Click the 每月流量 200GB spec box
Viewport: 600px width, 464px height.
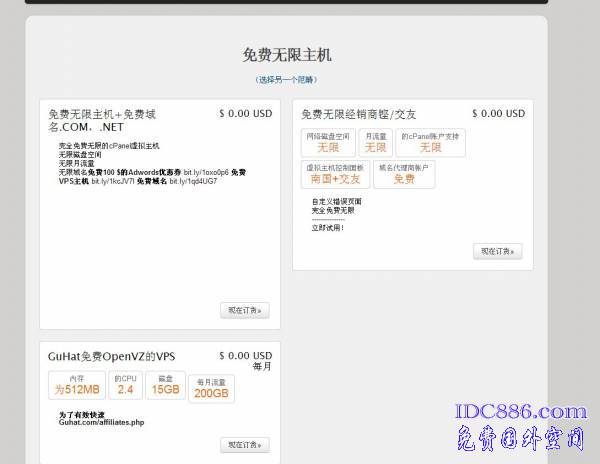(211, 389)
